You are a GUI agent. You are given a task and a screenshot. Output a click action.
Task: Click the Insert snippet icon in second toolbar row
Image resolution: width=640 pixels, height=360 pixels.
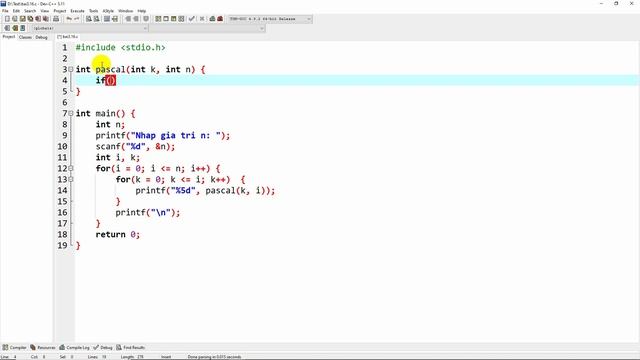point(7,28)
